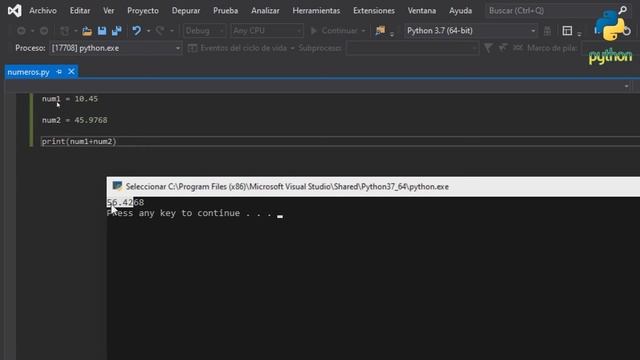Open the Python 3.7 (64-bit) environment dropdown
The image size is (640, 360).
(x=471, y=31)
